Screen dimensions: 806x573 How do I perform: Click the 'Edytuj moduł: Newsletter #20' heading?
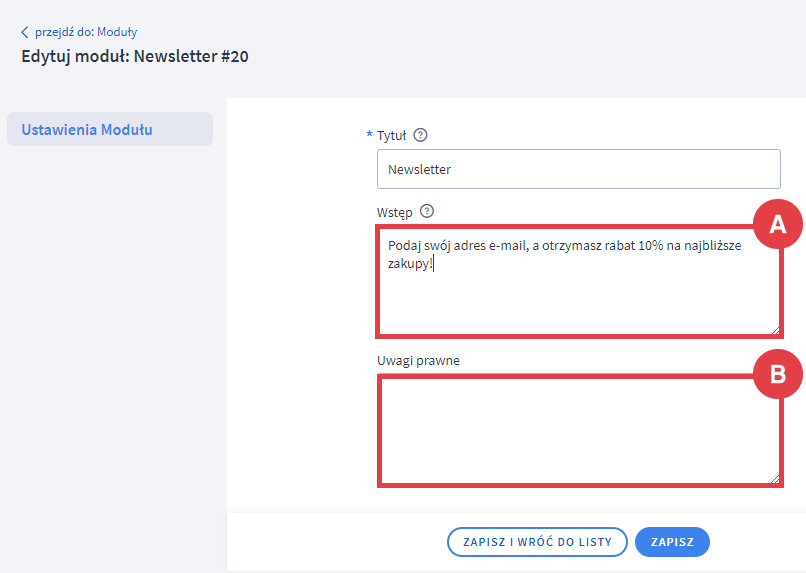tap(135, 57)
